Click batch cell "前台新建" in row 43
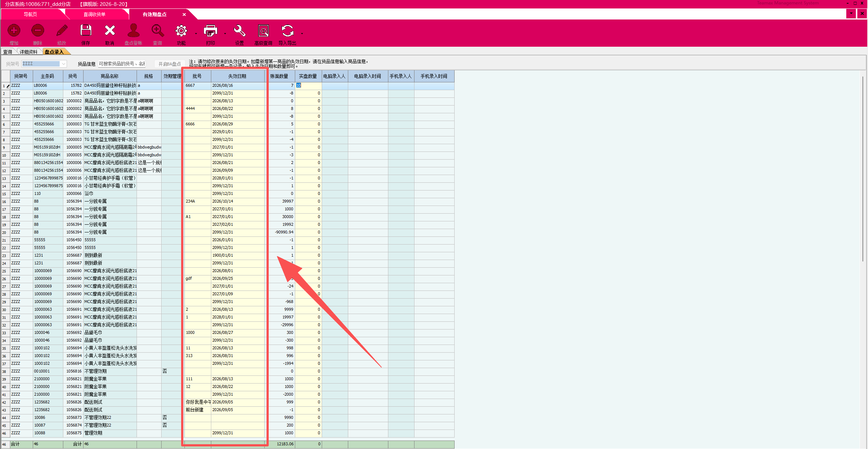 [x=197, y=410]
